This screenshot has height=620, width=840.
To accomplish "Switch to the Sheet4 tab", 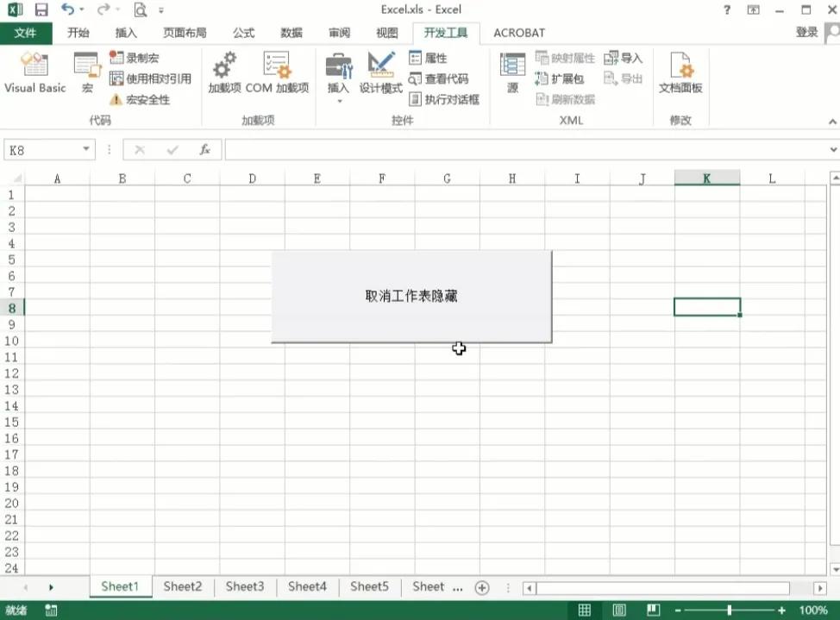I will pos(308,586).
